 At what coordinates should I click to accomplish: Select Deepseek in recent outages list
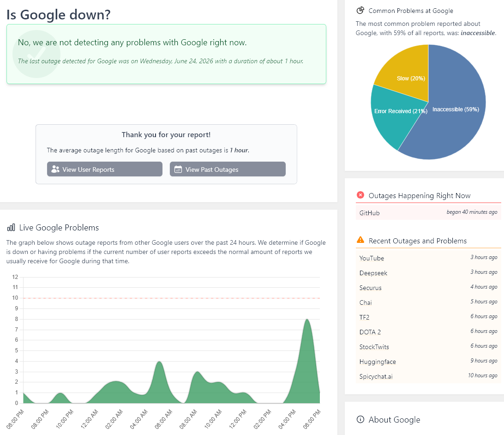pos(428,272)
